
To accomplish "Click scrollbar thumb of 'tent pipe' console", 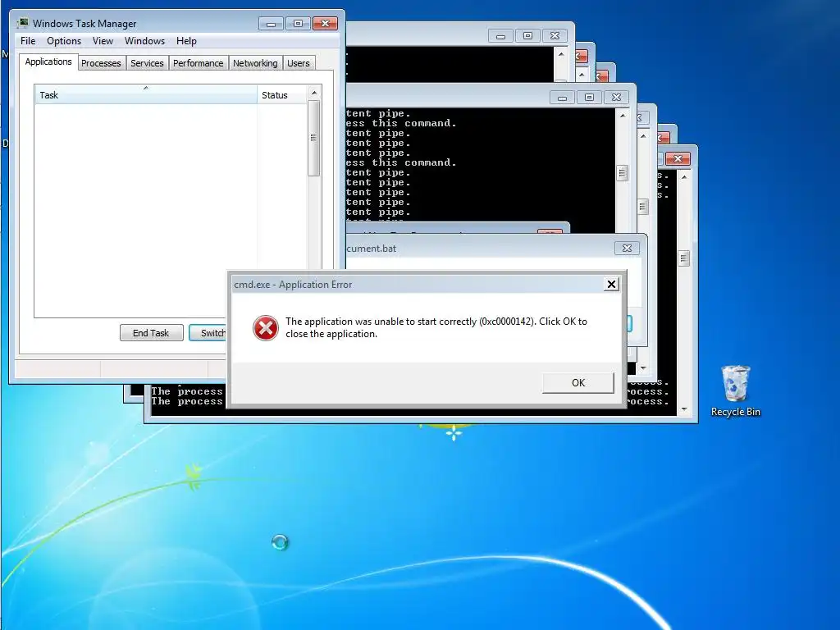I will tap(622, 173).
